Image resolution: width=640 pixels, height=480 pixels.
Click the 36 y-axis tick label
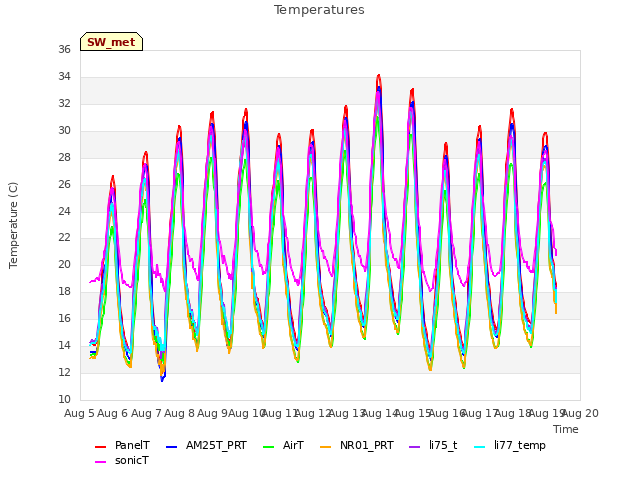tap(64, 49)
